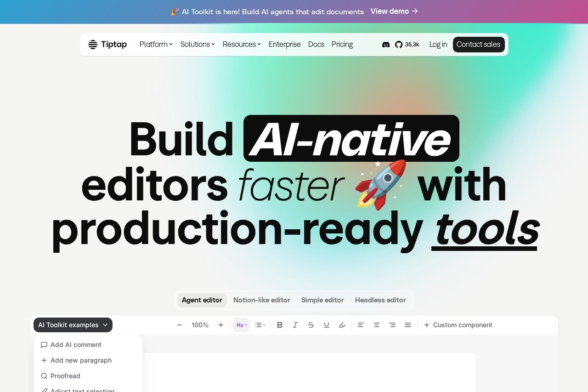Open Tiptap's Discord community icon

(x=386, y=45)
